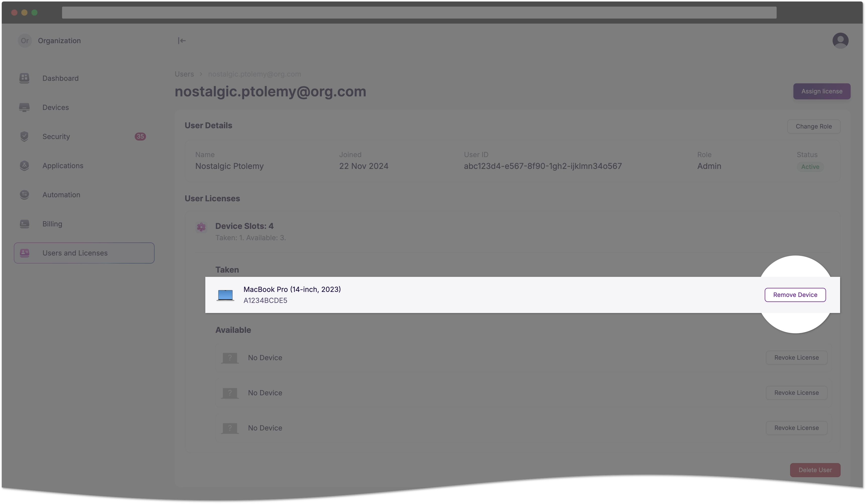Open the Users and Licenses icon
Image resolution: width=866 pixels, height=504 pixels.
[24, 253]
